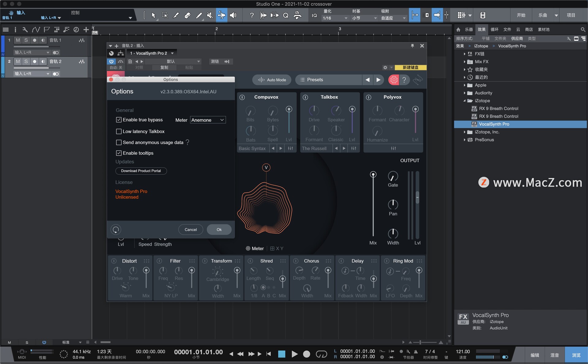Screen dimensions: 588x364
Task: Check Low latency Talkbox option
Action: 119,131
